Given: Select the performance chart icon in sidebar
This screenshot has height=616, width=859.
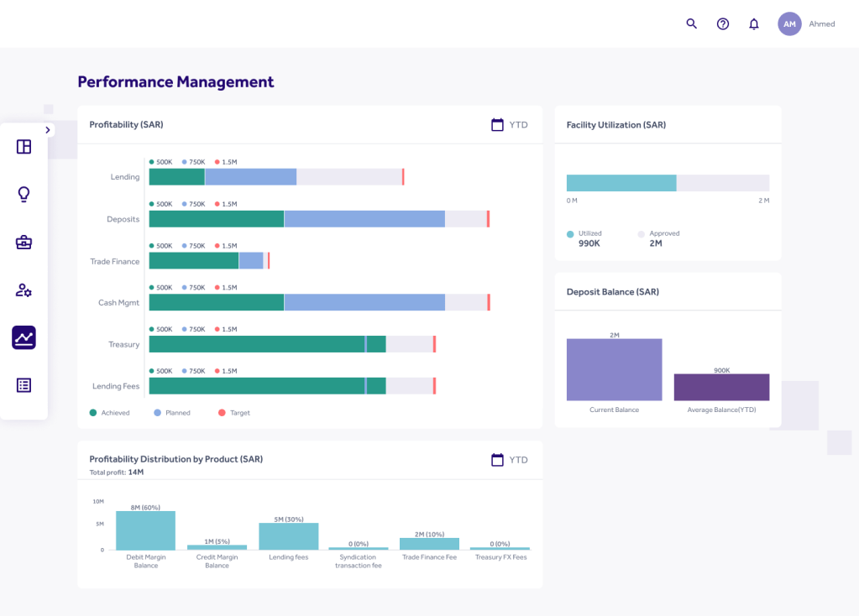Looking at the screenshot, I should [24, 337].
